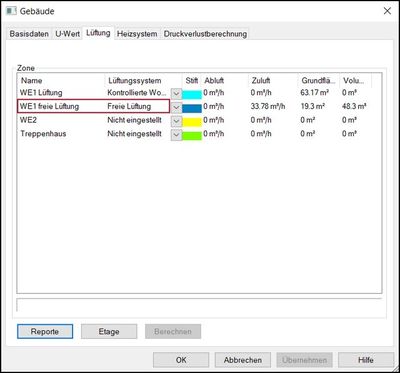Select the Lüftung tab

tap(98, 33)
